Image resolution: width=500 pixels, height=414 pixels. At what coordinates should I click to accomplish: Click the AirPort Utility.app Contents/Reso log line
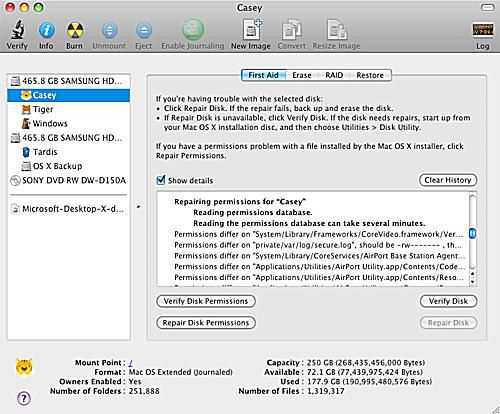319,278
